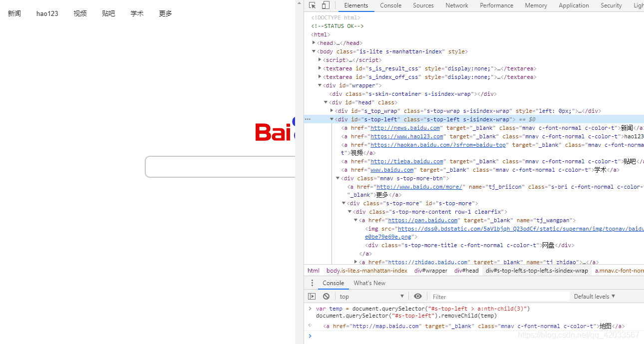Select the Elements tab
This screenshot has height=344, width=644.
click(356, 5)
